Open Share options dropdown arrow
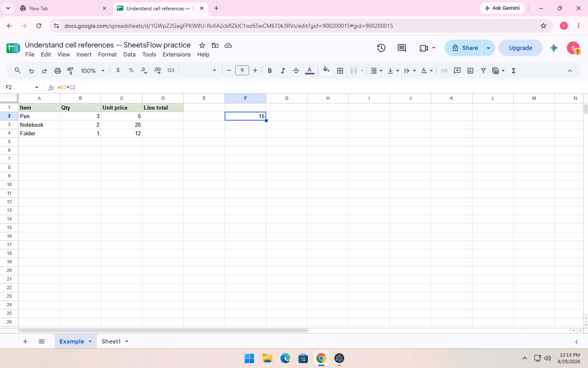This screenshot has width=588, height=368. (488, 48)
